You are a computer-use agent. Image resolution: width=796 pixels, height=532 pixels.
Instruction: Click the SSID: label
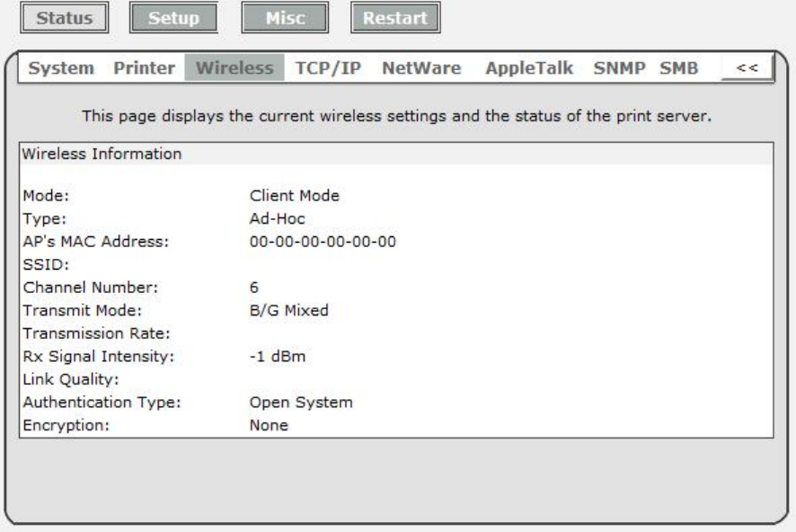[46, 264]
